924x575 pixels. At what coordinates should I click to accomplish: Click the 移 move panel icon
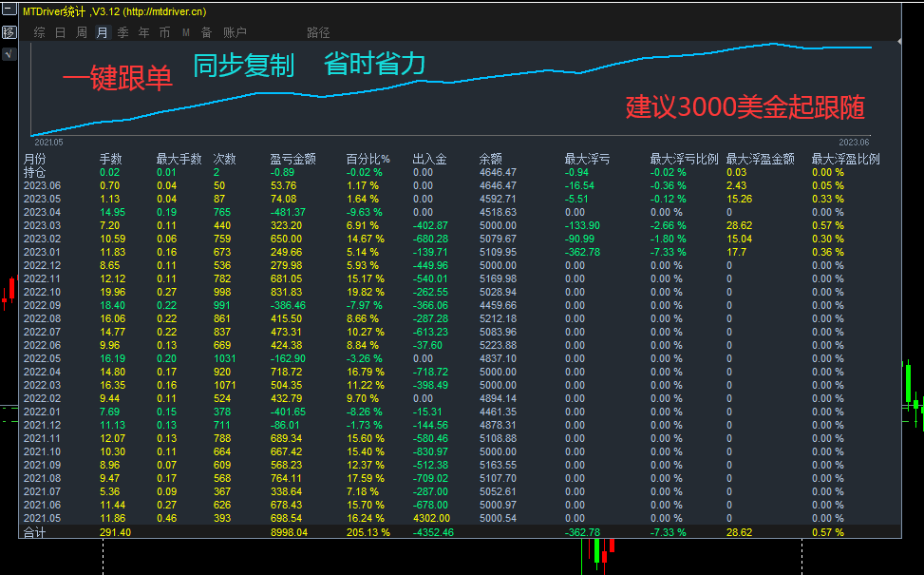tap(9, 32)
